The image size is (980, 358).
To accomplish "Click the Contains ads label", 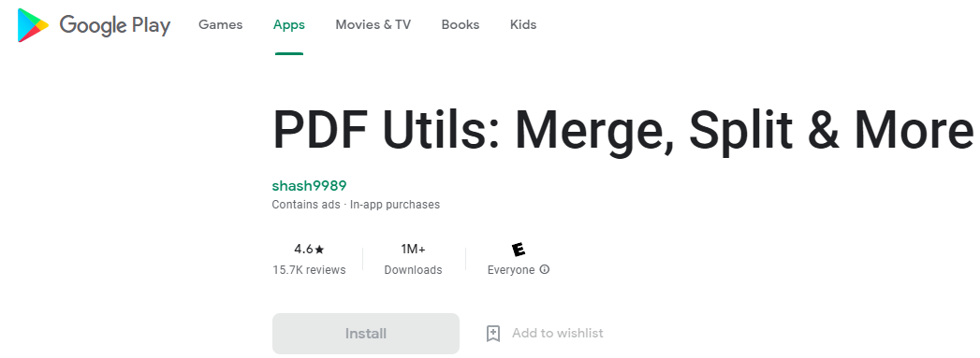I will (x=306, y=205).
